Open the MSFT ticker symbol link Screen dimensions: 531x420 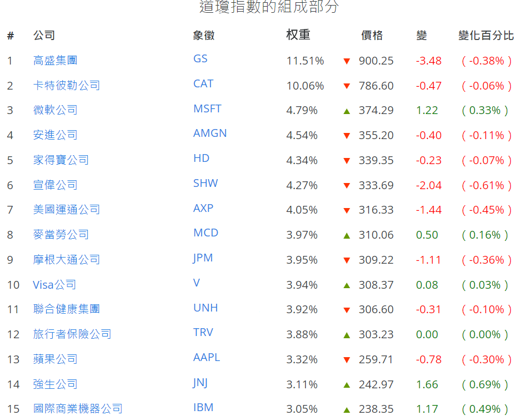click(x=207, y=108)
